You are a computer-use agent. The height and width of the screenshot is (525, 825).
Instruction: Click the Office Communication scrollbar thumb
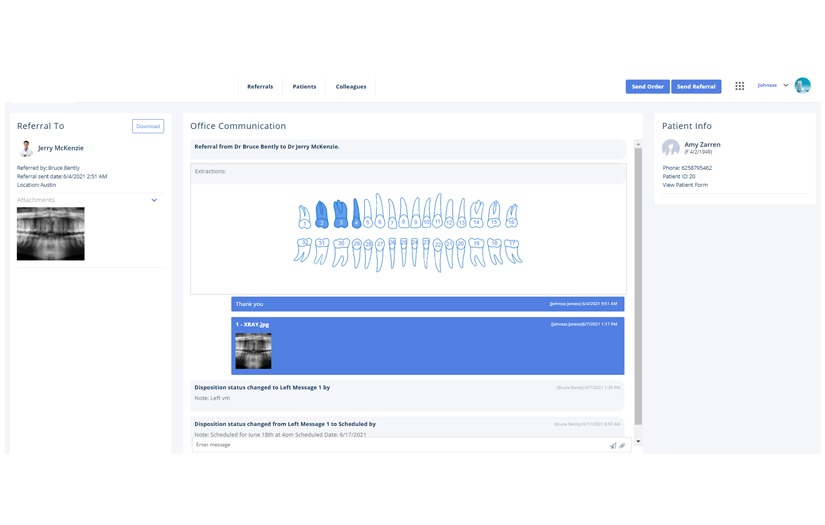pos(638,286)
